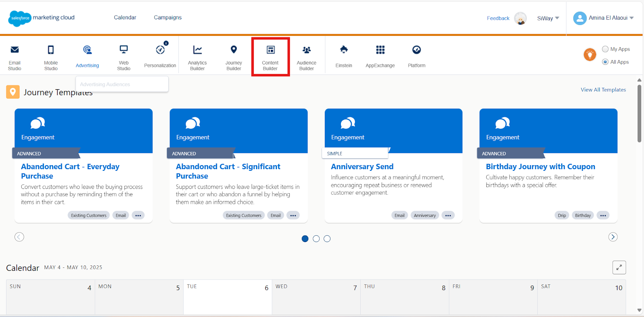Select the All Apps radio button

[x=605, y=62]
